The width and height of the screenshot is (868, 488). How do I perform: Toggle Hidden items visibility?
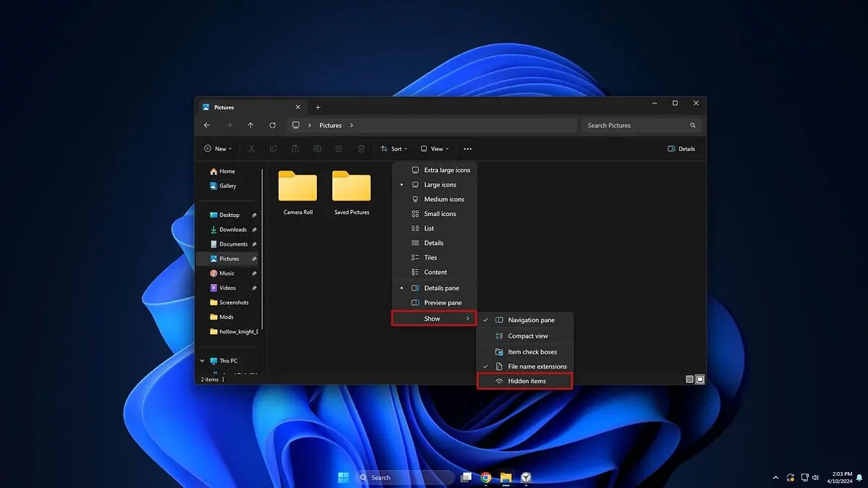point(526,381)
